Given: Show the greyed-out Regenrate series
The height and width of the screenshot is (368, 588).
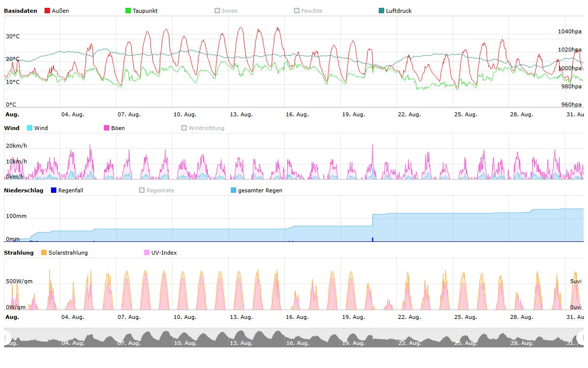Looking at the screenshot, I should click(142, 190).
